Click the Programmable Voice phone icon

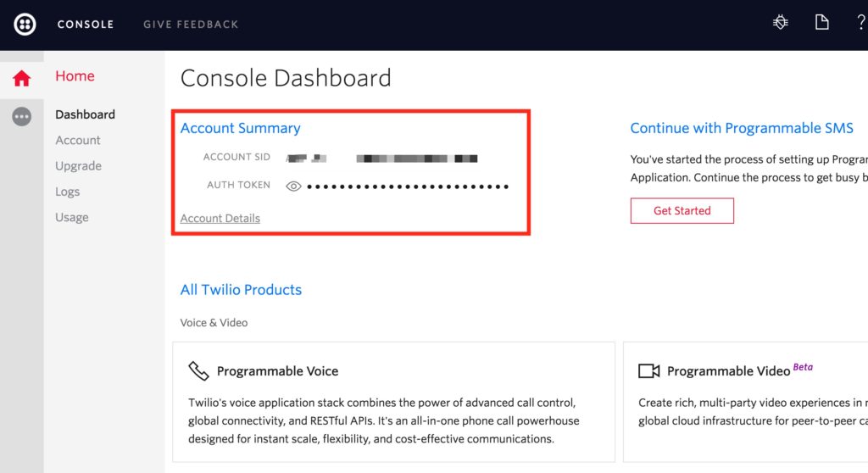(x=198, y=371)
